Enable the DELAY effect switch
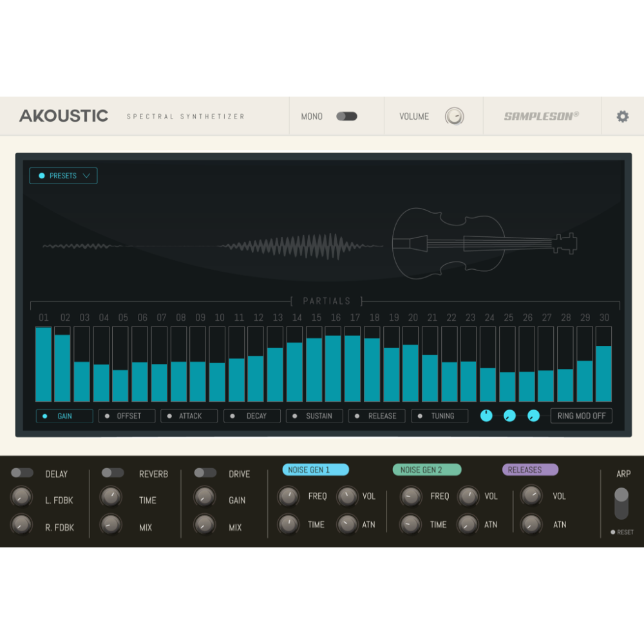Screen dimensions: 644x644 coord(23,473)
